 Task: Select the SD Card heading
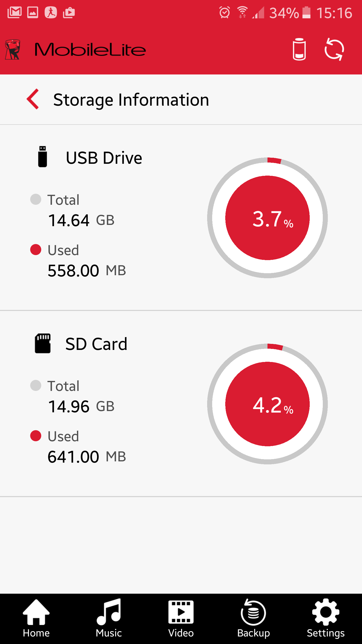96,344
